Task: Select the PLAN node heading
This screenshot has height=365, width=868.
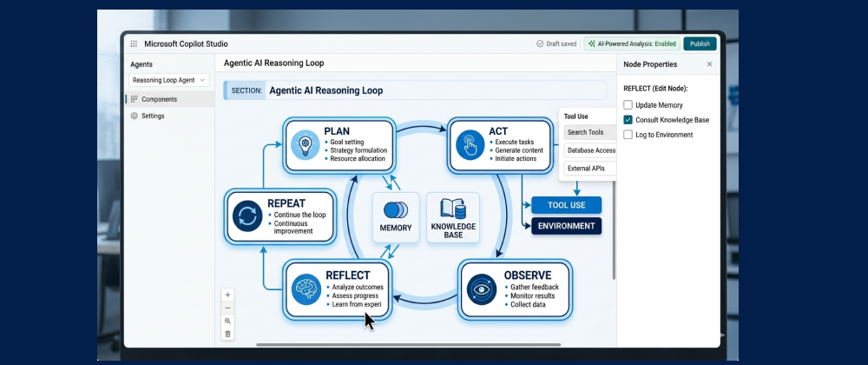Action: coord(337,131)
